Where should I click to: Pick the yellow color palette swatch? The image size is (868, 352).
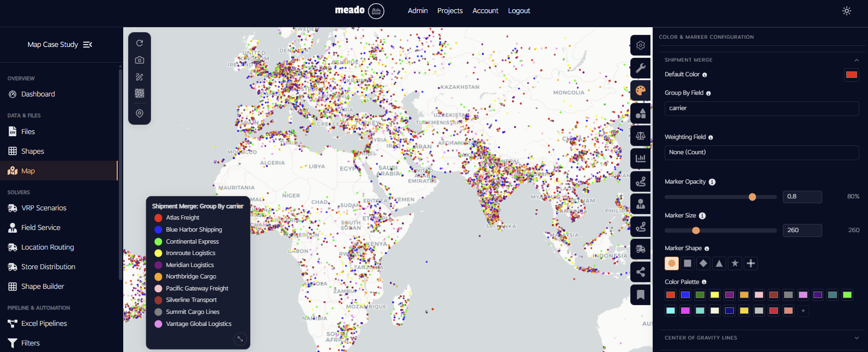(715, 295)
